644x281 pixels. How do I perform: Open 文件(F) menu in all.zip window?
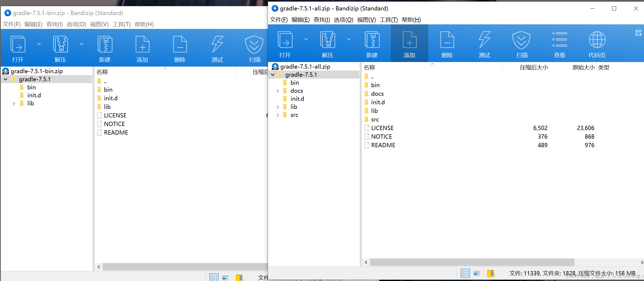(279, 20)
